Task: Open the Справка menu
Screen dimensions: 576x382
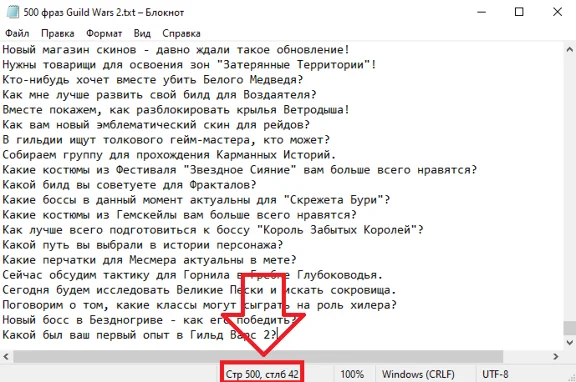Action: click(x=181, y=33)
